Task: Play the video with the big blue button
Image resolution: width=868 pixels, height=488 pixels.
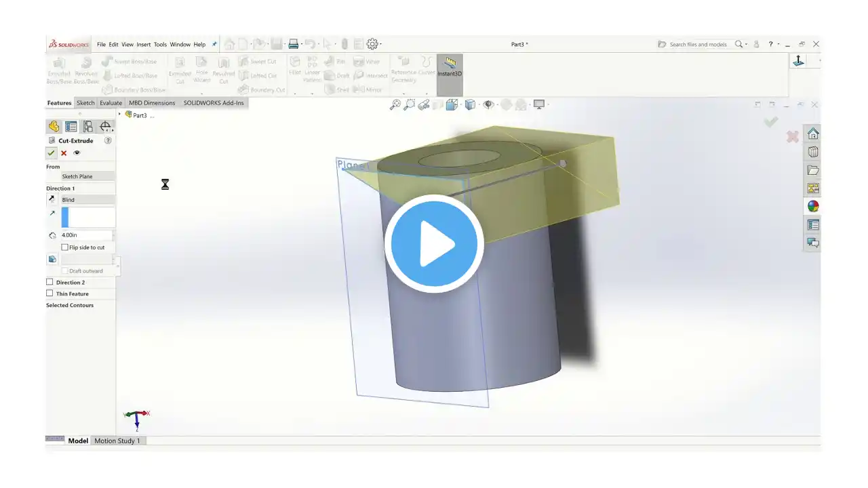Action: pos(434,244)
